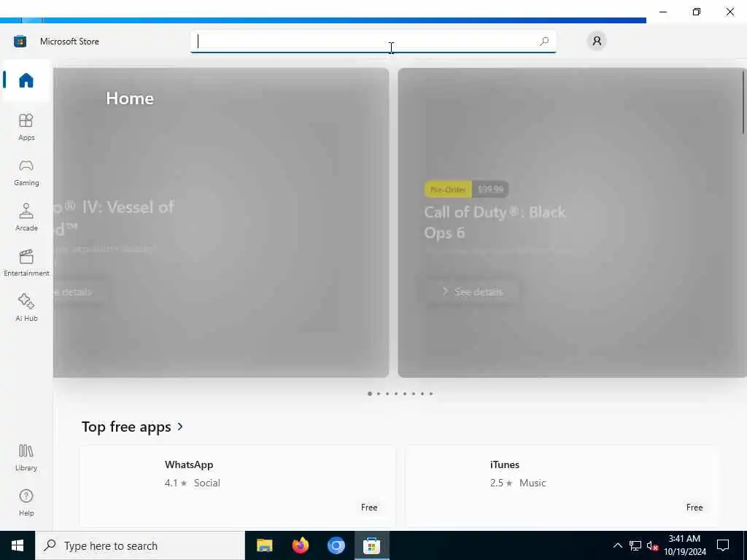Click the 2.5 star rating of iTunes
The height and width of the screenshot is (560, 747).
[x=501, y=483]
